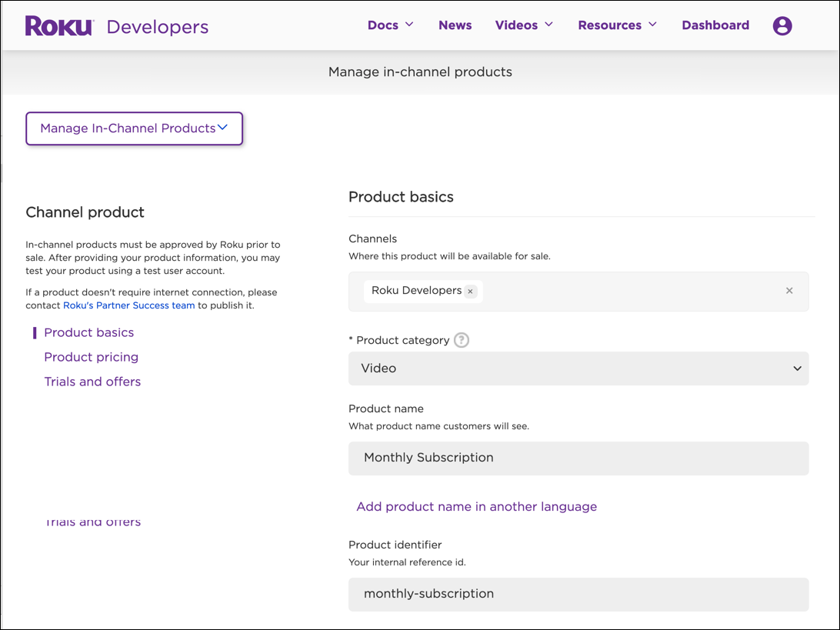This screenshot has width=840, height=630.
Task: Click the chevron beside Docs menu
Action: pyautogui.click(x=410, y=25)
